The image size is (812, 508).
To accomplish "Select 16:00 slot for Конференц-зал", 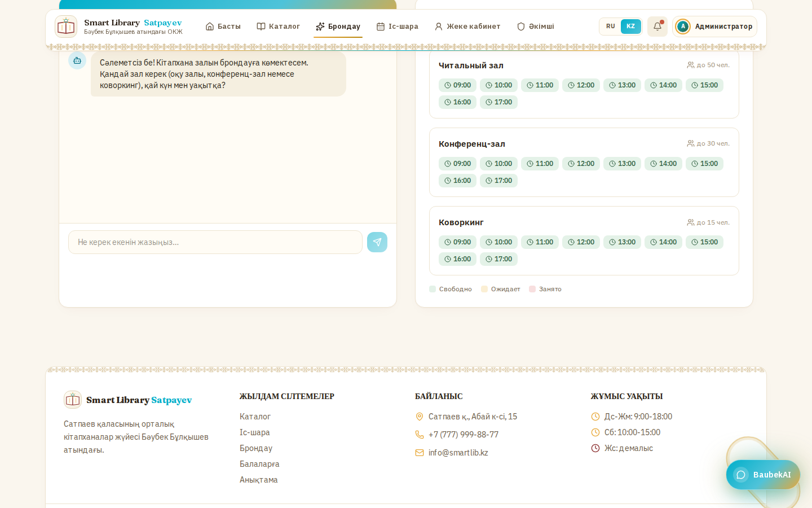I will (x=458, y=181).
